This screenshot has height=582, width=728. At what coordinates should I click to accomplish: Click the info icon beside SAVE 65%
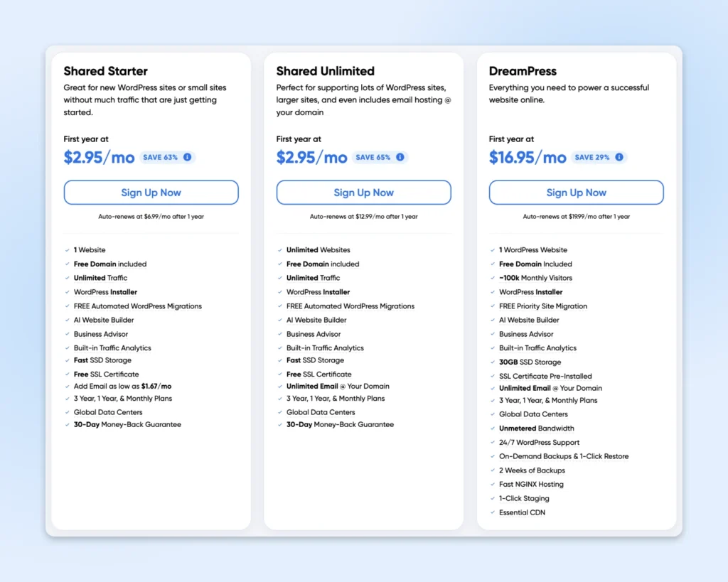[x=400, y=157]
